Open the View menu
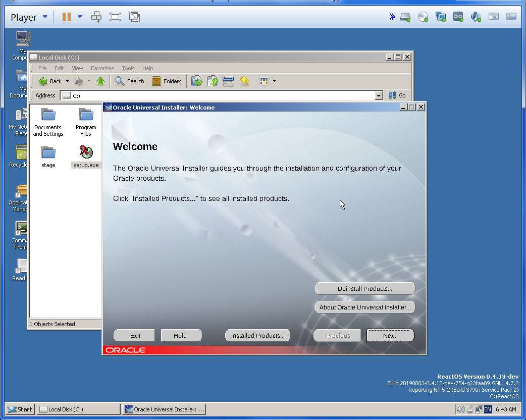The image size is (526, 420). [x=77, y=68]
